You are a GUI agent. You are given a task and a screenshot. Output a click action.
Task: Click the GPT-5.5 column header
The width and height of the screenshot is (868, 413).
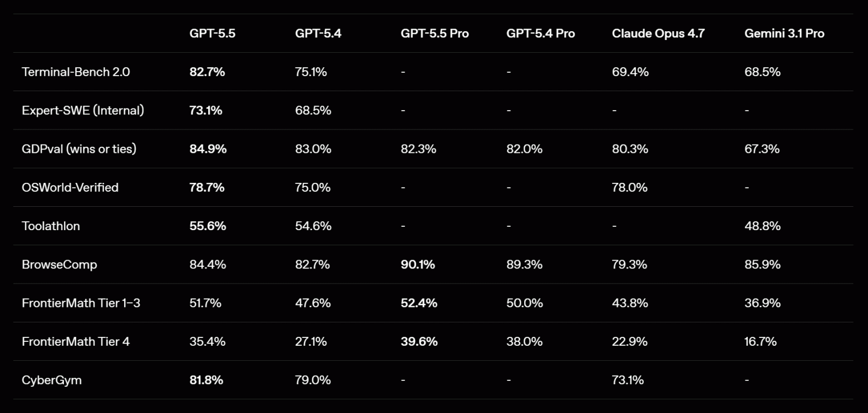click(212, 33)
